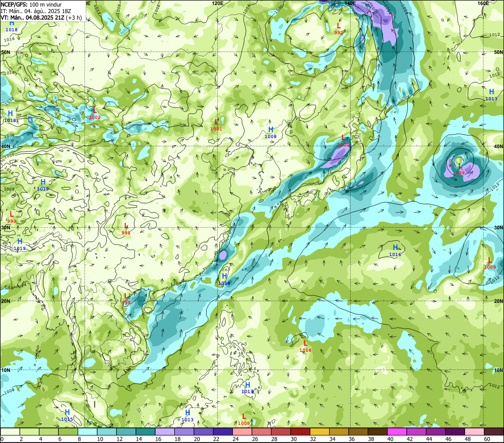Click the L 999 low near Hainan

pos(126,299)
